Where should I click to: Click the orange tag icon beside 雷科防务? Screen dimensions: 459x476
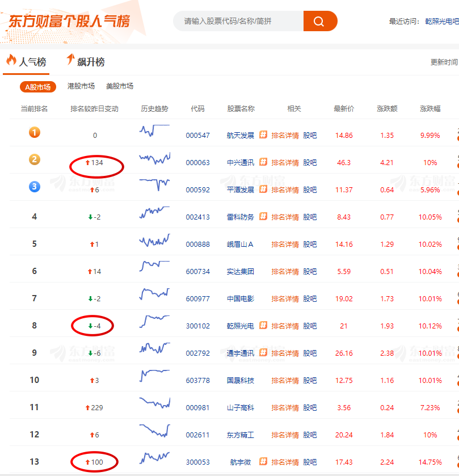point(263,217)
